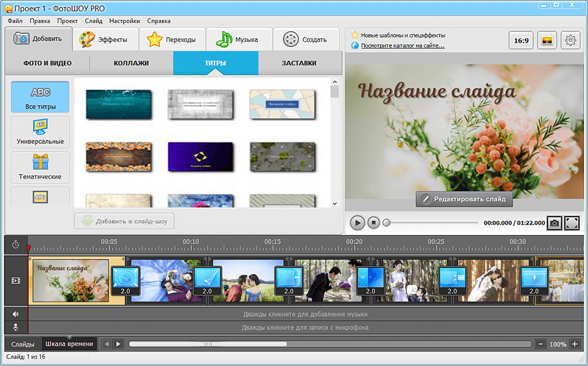588x366 pixels.
Task: Select the Все титры category
Action: coord(40,97)
